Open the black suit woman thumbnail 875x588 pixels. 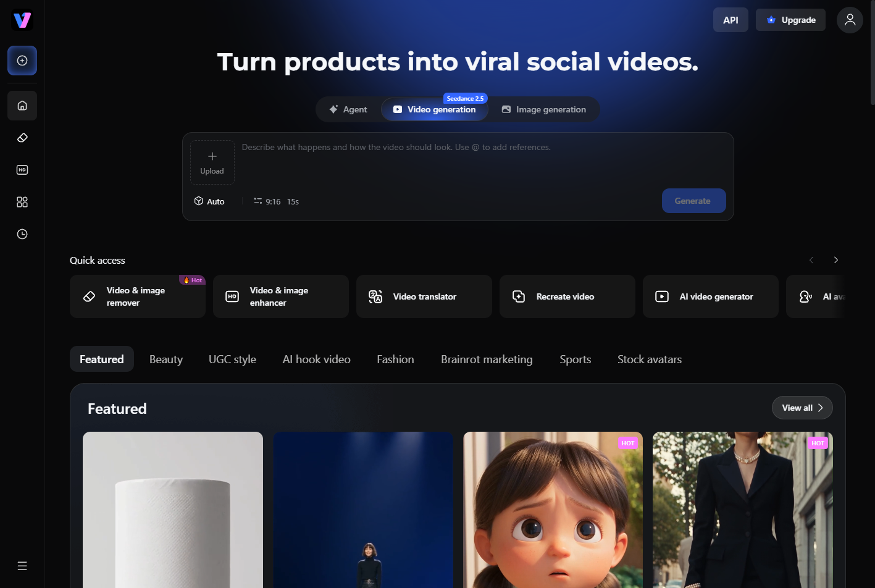click(x=743, y=510)
